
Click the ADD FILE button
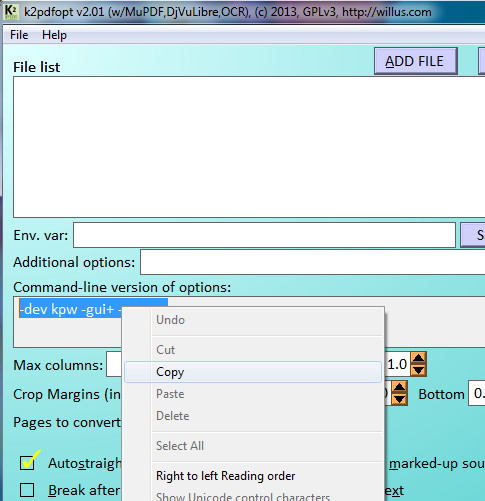click(x=416, y=61)
